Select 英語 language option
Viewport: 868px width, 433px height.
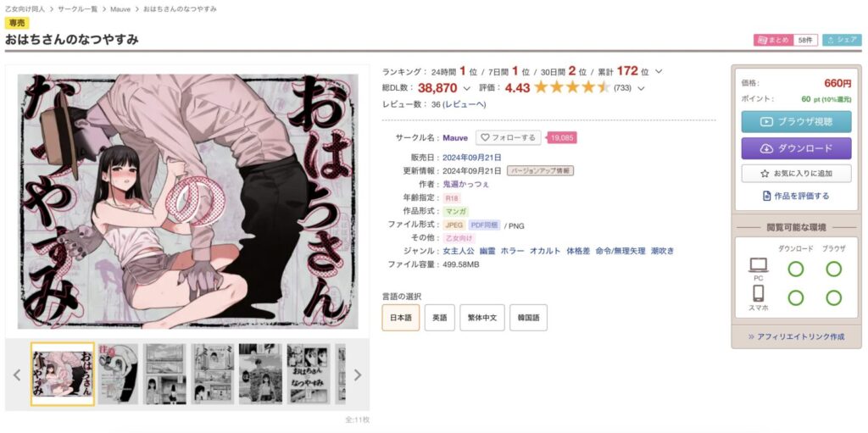pos(440,318)
